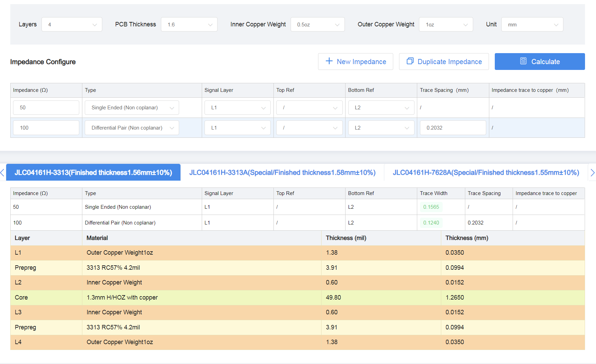This screenshot has width=596, height=364.
Task: Click the New Impedance button
Action: pyautogui.click(x=355, y=61)
